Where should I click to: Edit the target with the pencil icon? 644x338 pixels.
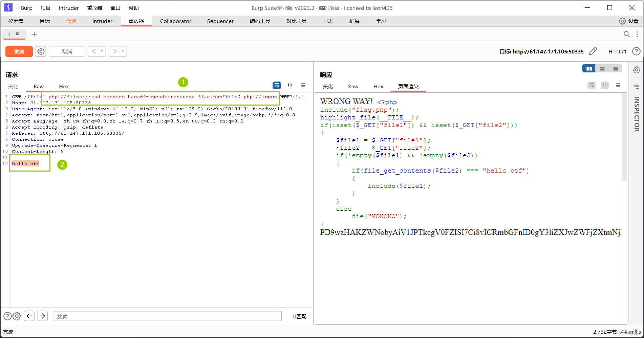(x=593, y=51)
